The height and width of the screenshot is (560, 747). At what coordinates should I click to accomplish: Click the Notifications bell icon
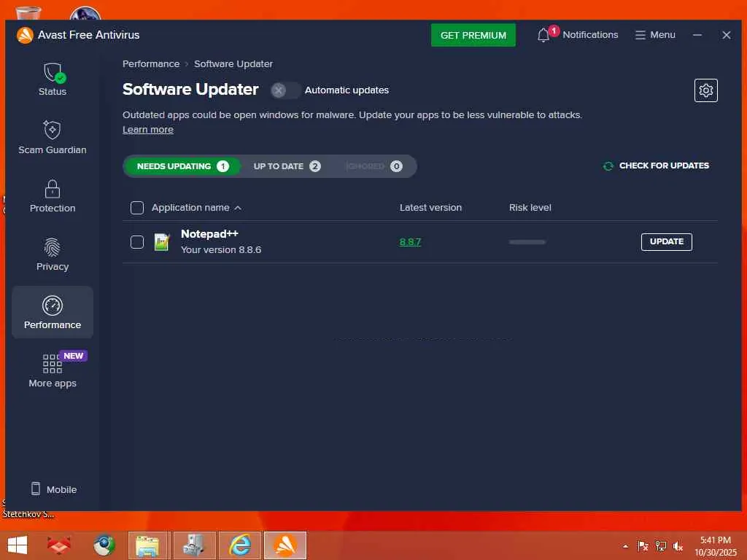coord(543,35)
